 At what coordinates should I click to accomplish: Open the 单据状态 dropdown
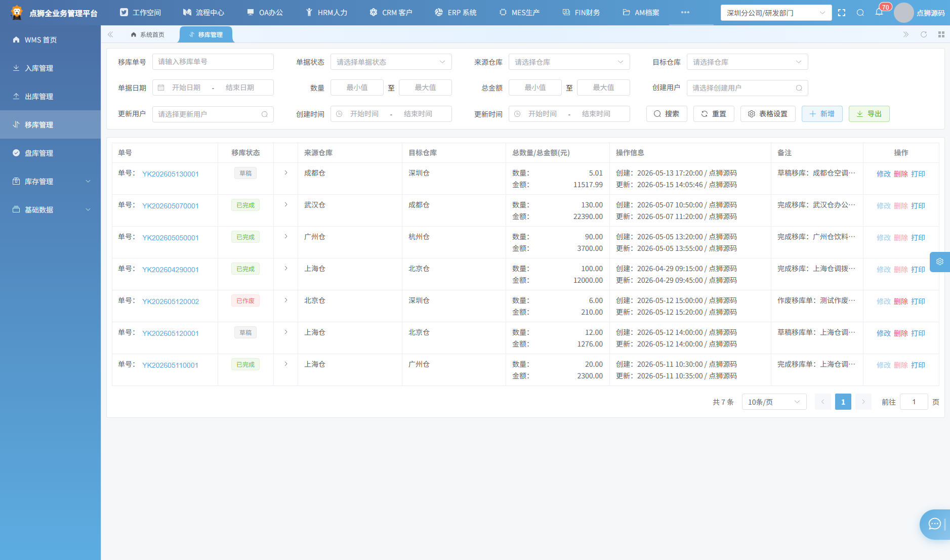391,62
